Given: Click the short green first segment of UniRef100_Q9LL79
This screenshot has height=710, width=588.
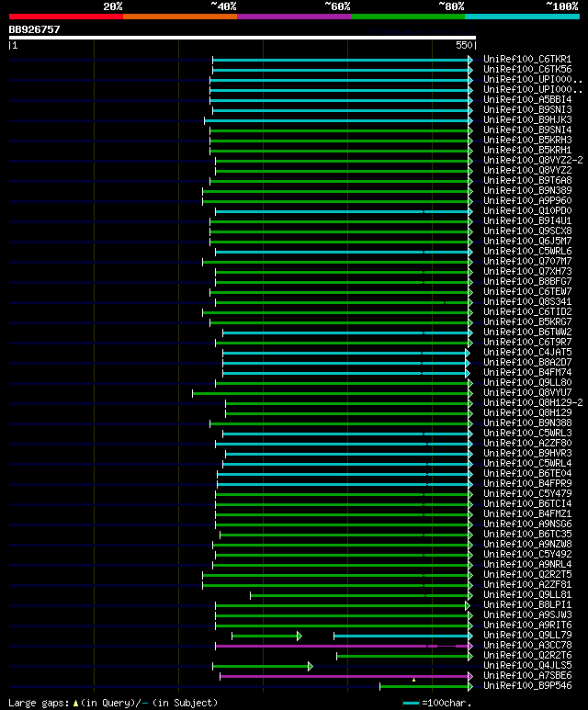Looking at the screenshot, I should 265,637.
